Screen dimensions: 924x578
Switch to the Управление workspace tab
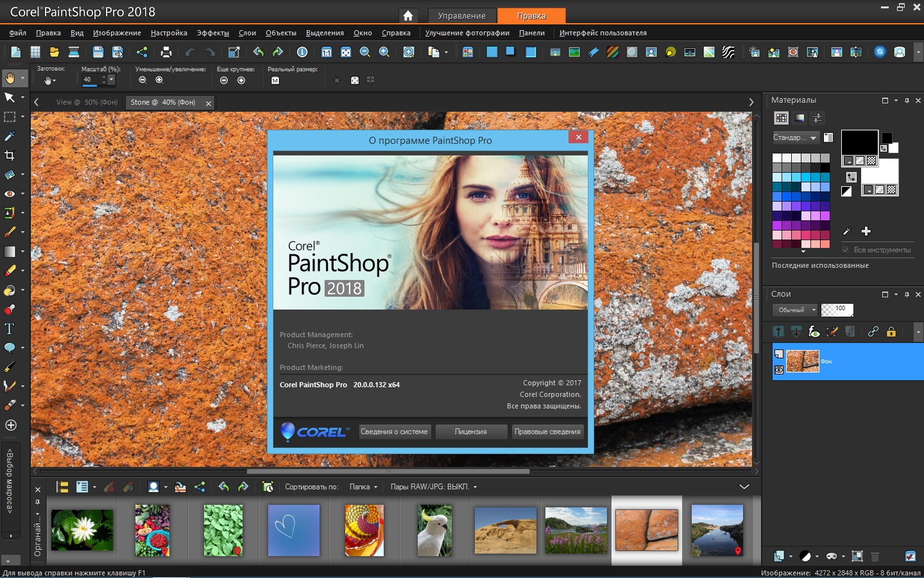click(461, 15)
